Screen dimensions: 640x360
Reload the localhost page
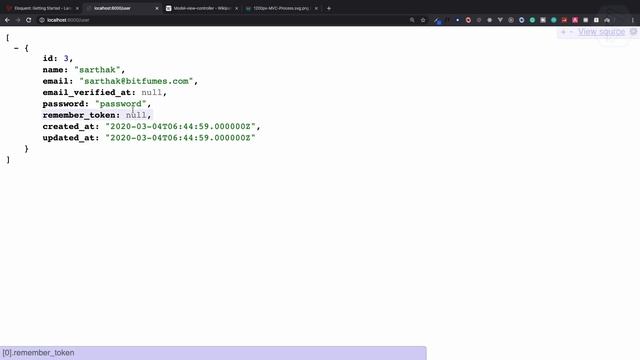click(x=29, y=20)
